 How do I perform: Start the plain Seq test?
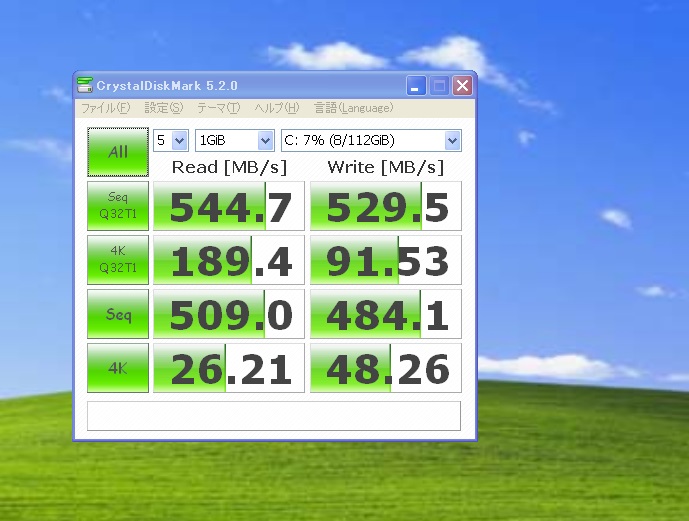coord(118,314)
